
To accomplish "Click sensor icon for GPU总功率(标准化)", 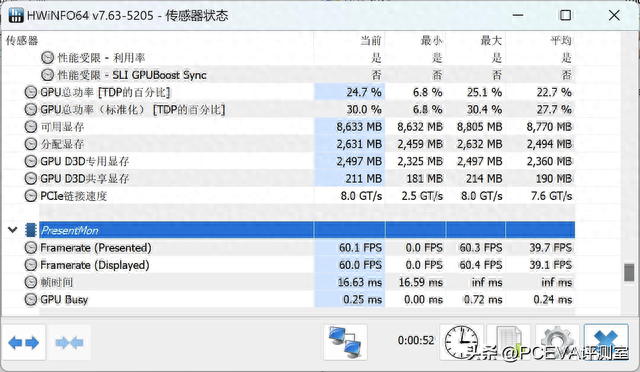I will coord(31,109).
